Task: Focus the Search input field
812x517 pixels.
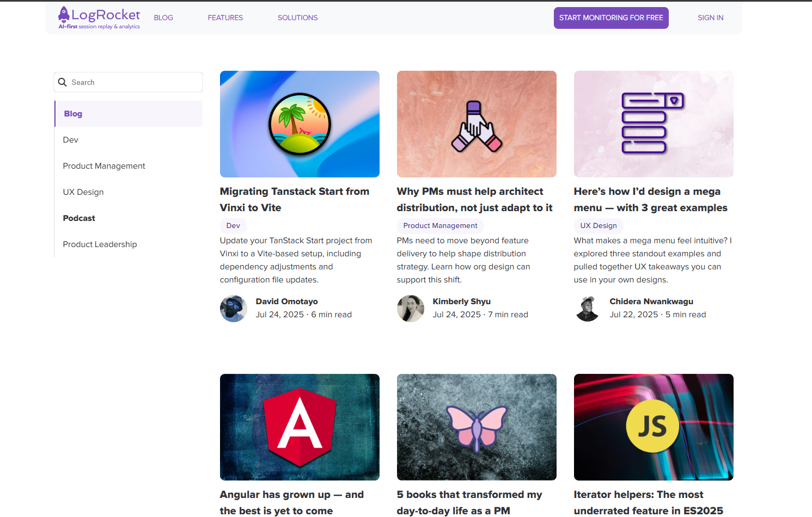Action: click(129, 82)
